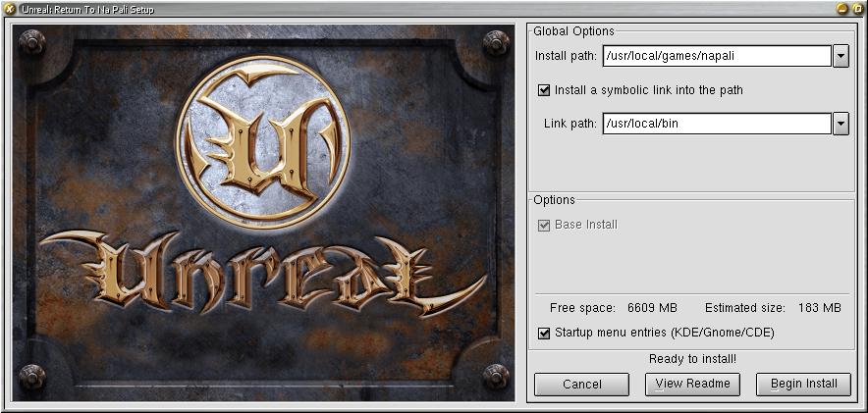Open the Install path dropdown arrow
The height and width of the screenshot is (413, 868).
[x=841, y=56]
